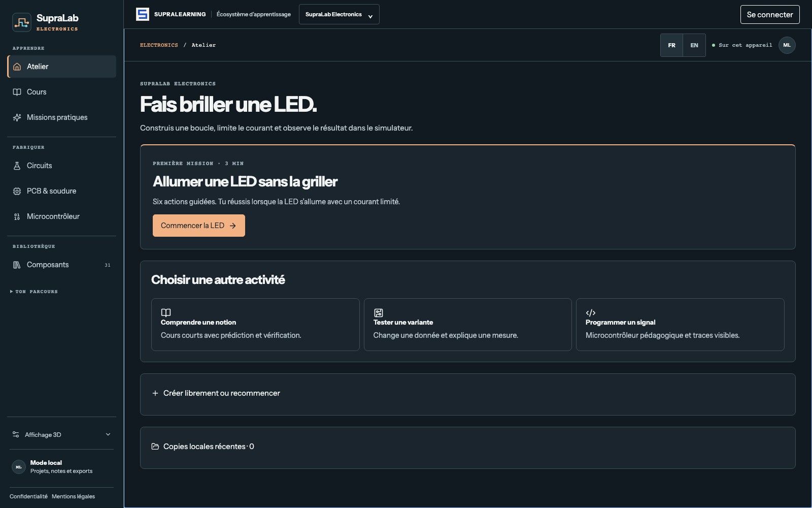The width and height of the screenshot is (812, 508).
Task: Open the Programmer un signal card
Action: point(680,325)
